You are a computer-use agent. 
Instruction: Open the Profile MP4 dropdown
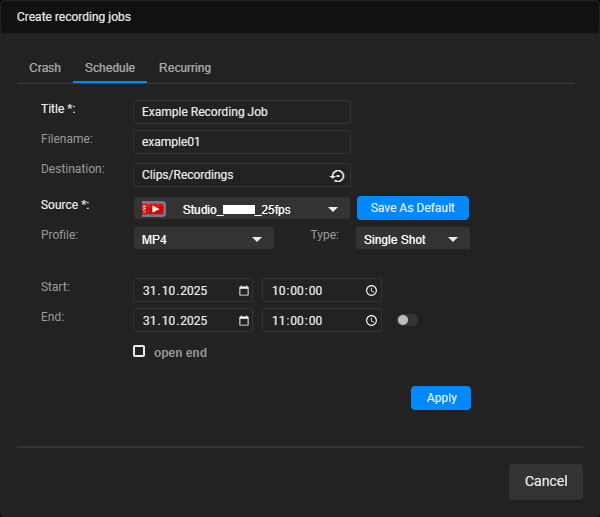(x=204, y=238)
